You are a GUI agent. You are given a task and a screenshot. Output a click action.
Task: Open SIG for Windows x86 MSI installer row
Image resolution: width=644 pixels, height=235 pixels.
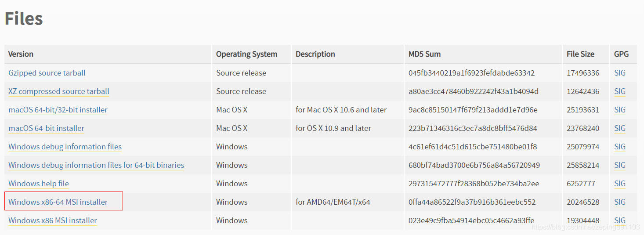coord(620,221)
